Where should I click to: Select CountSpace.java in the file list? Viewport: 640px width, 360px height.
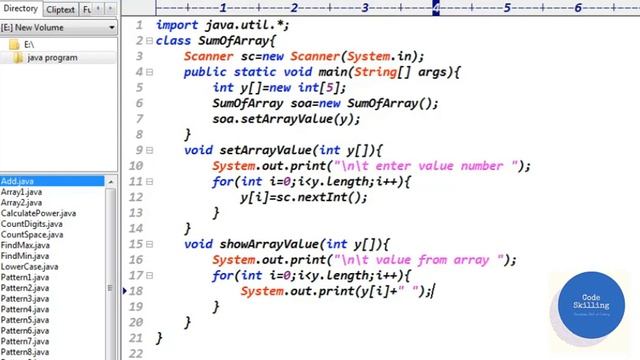[32, 235]
